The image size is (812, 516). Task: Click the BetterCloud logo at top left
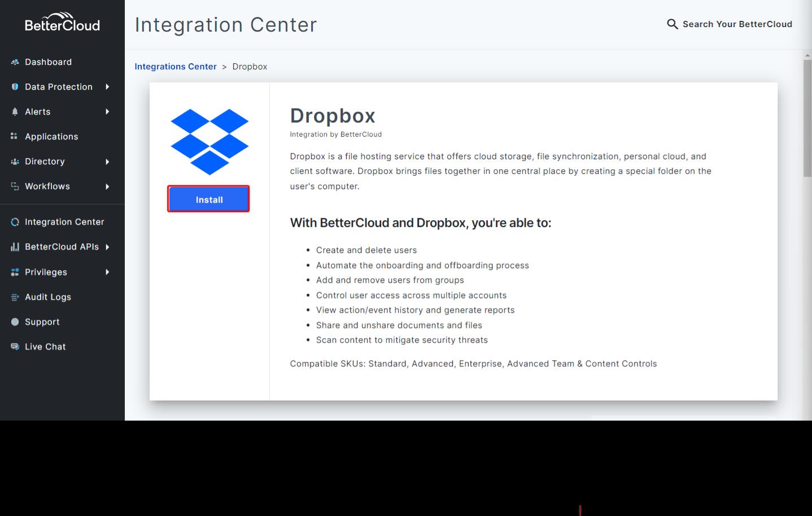[x=62, y=23]
